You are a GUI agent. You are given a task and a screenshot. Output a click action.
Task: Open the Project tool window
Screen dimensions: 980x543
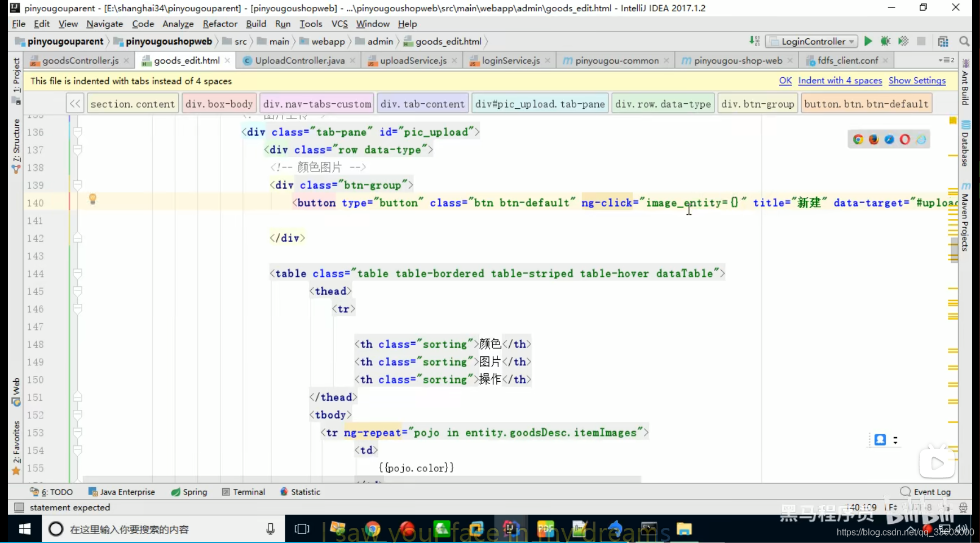coord(16,81)
